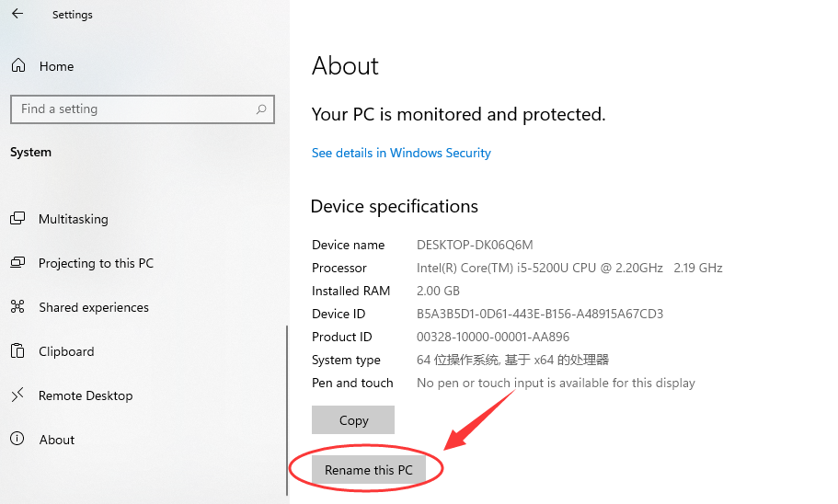Click the Projecting to this PC icon

(x=17, y=263)
